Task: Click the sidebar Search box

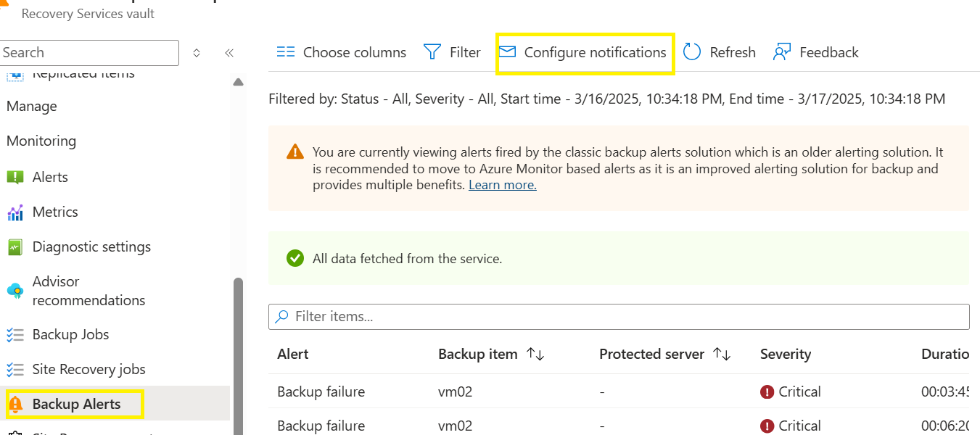Action: point(88,53)
